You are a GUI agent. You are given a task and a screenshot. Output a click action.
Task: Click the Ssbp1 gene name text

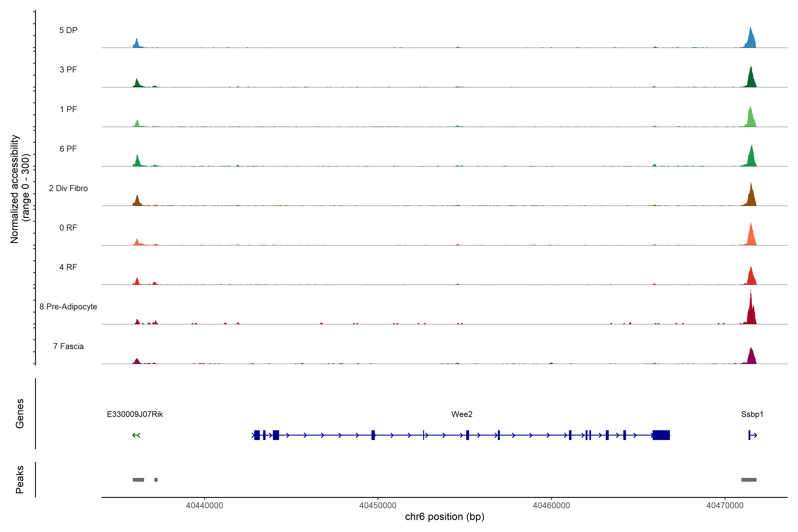click(752, 414)
